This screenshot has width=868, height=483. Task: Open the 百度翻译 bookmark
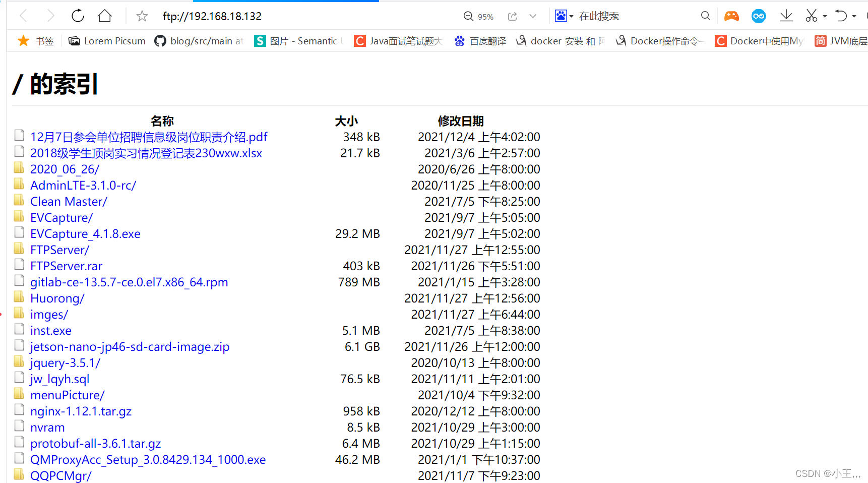[480, 41]
